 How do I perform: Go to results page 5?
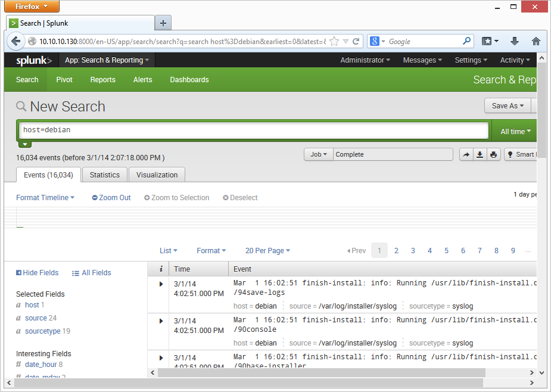(x=446, y=251)
